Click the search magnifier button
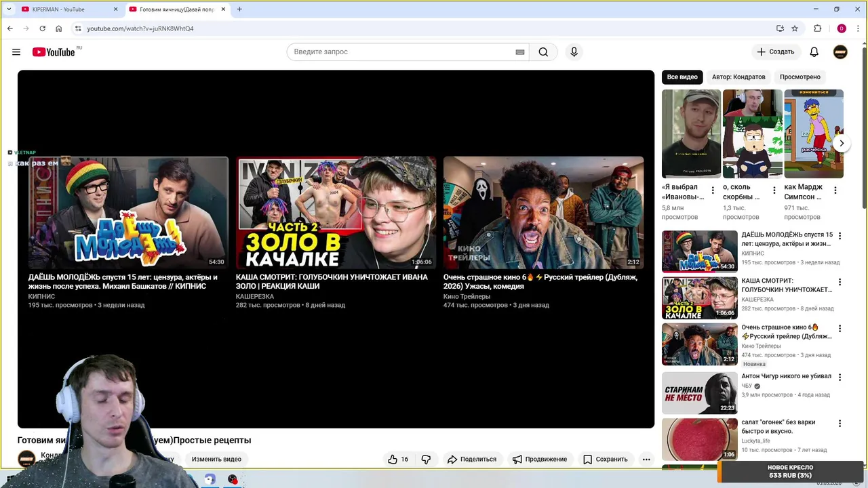 tap(543, 52)
